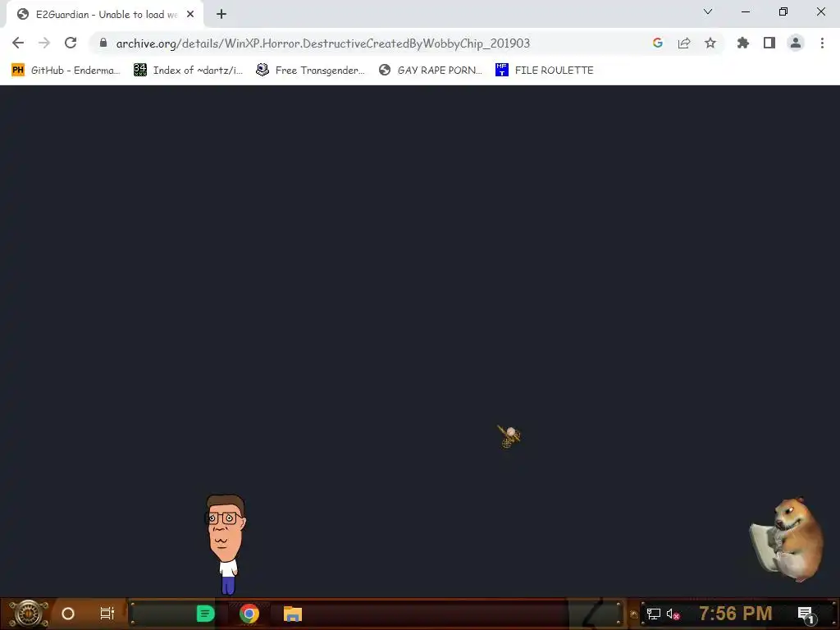This screenshot has width=840, height=630.
Task: Expand the tab search chevron
Action: point(708,11)
